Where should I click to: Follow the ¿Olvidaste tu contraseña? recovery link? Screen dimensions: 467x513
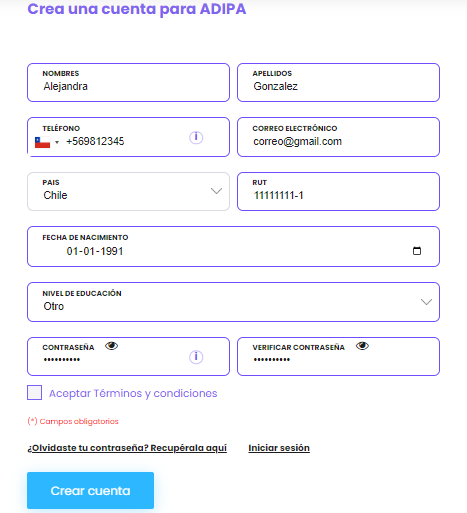click(x=127, y=448)
